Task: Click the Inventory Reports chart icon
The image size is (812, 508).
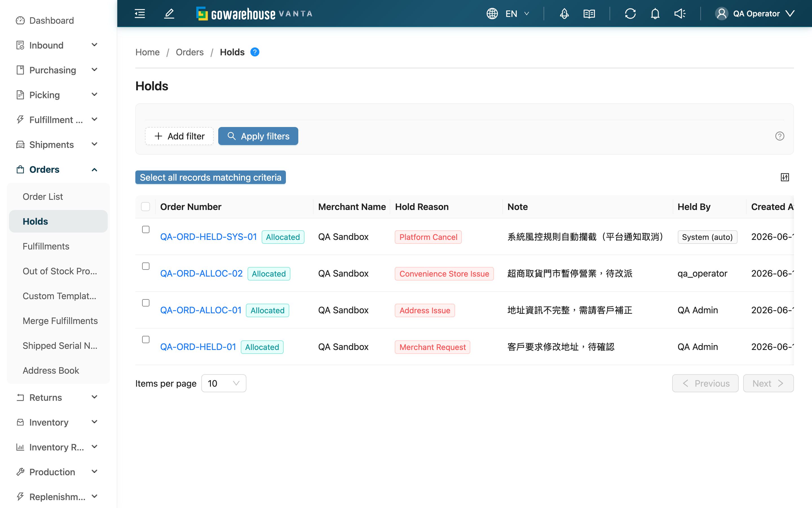Action: (x=20, y=447)
